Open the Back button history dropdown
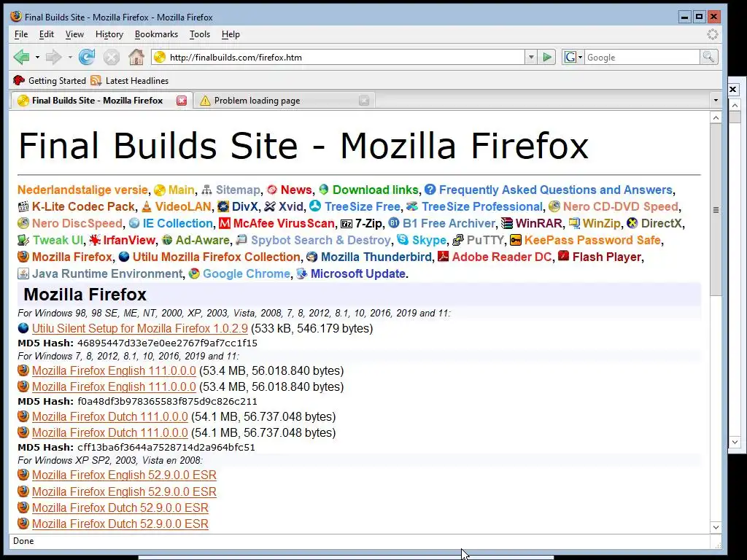 click(37, 57)
